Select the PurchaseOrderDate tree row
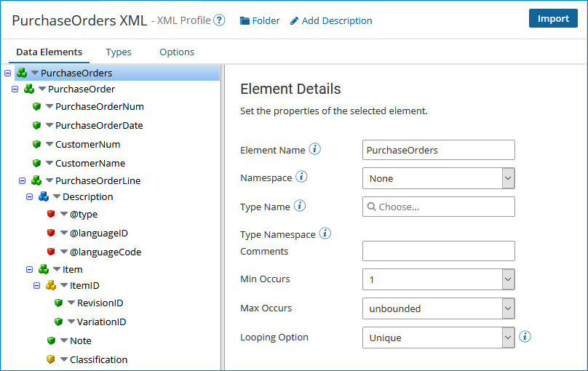 coord(99,125)
